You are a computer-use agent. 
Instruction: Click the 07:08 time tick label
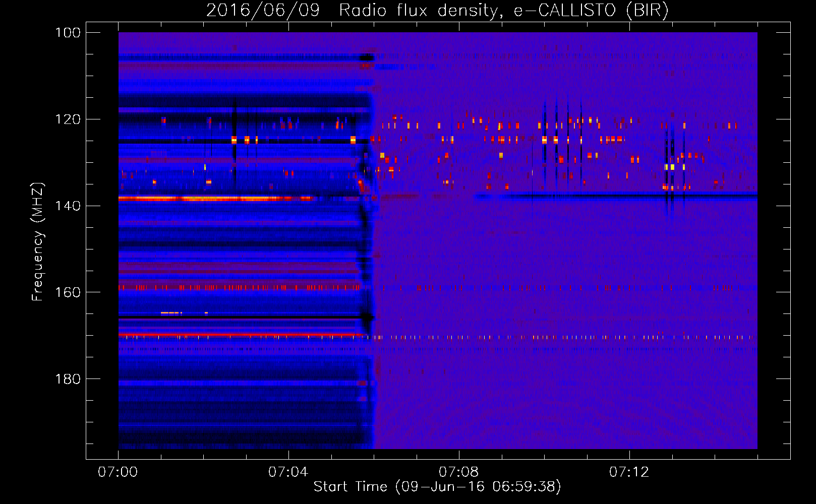(458, 472)
